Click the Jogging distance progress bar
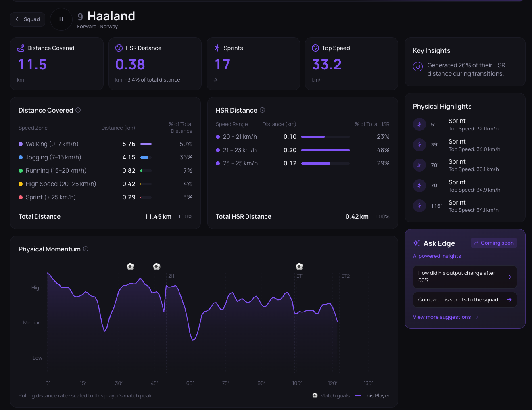532x410 pixels. [x=146, y=157]
